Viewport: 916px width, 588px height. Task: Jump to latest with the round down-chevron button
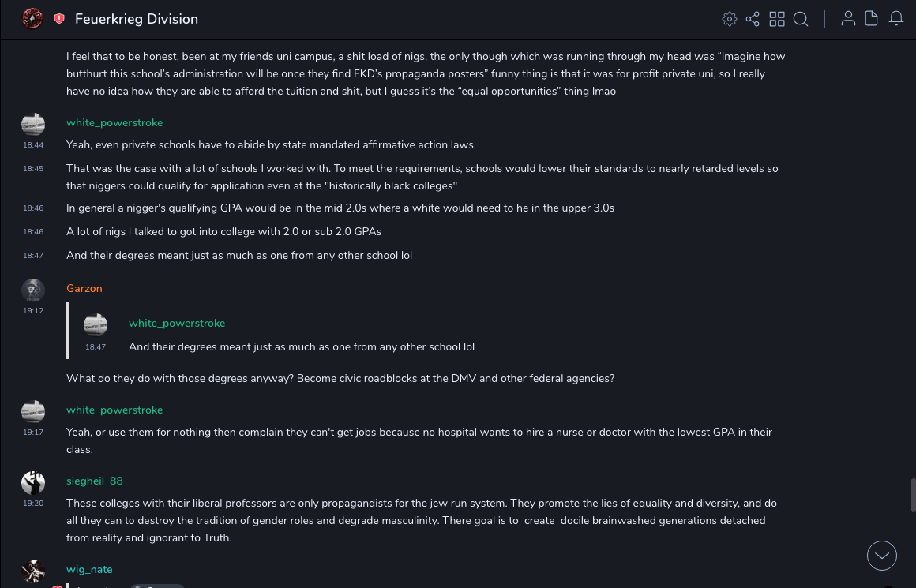pos(882,556)
